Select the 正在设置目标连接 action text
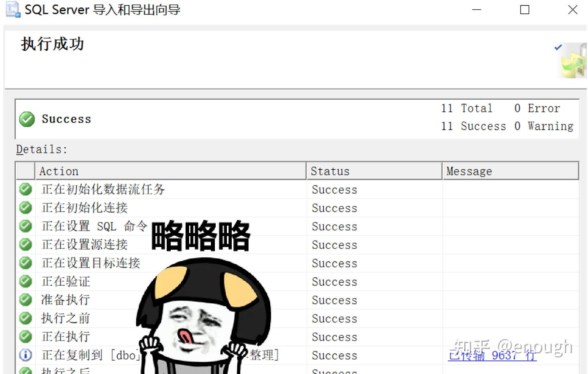This screenshot has height=374, width=588. 91,263
